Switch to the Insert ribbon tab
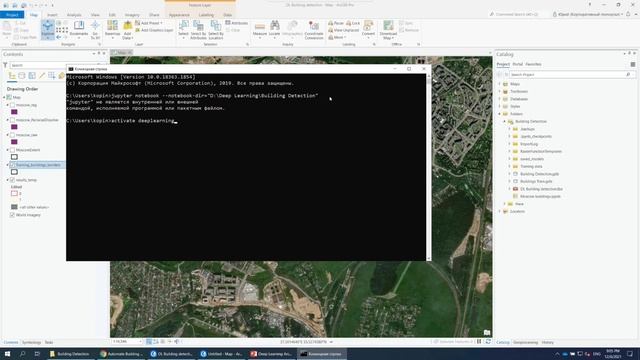The image size is (640, 360). pos(52,15)
